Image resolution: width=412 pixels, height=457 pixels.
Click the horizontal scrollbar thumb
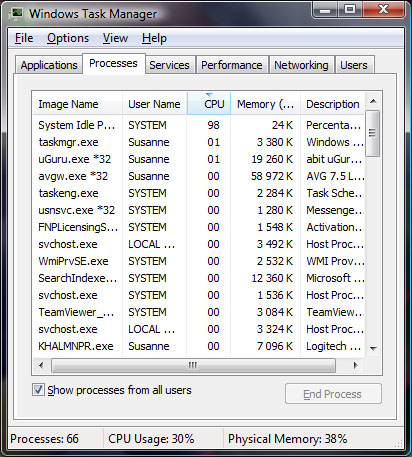(193, 365)
